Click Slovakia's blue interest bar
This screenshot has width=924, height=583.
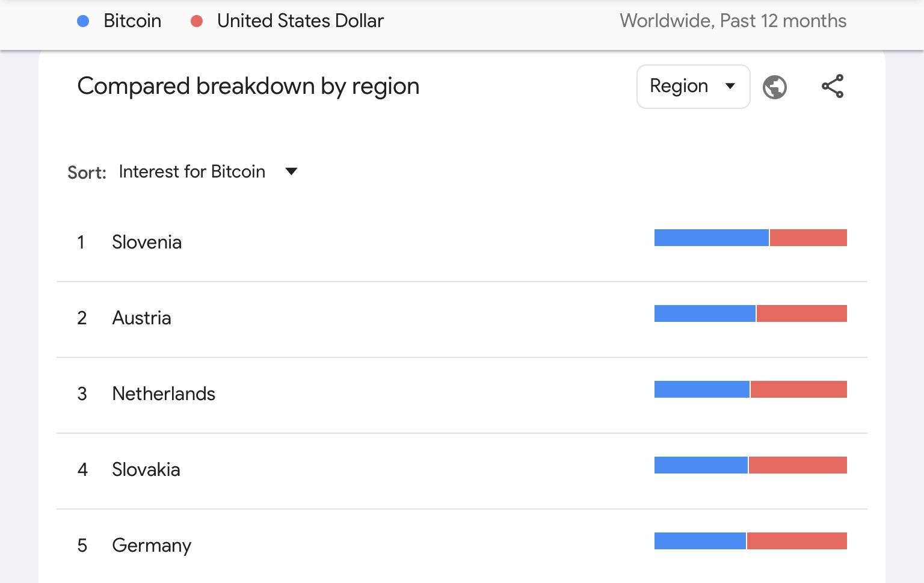click(700, 465)
